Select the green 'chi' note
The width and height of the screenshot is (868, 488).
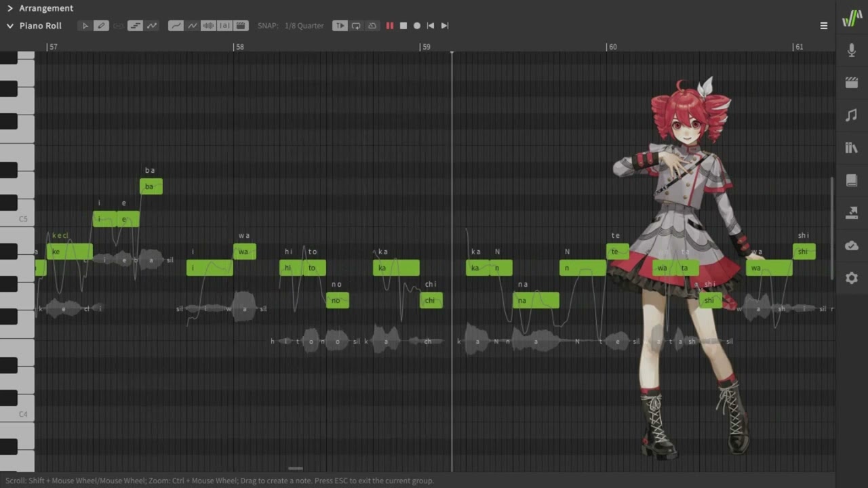tap(431, 300)
